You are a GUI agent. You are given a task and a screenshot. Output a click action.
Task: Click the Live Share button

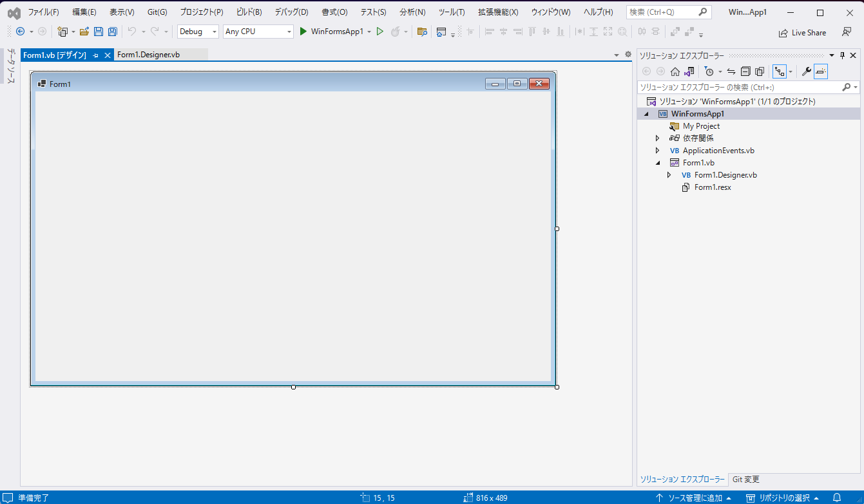[x=802, y=33]
